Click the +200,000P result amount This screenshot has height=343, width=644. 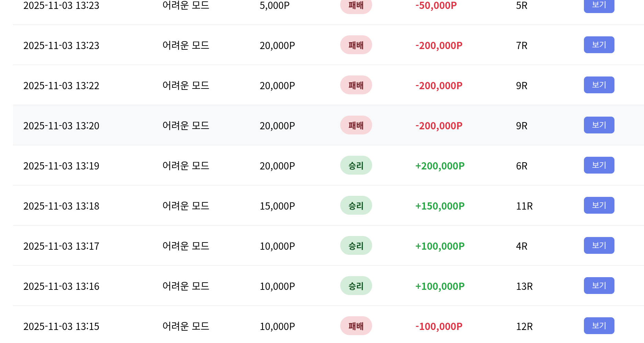(x=440, y=166)
